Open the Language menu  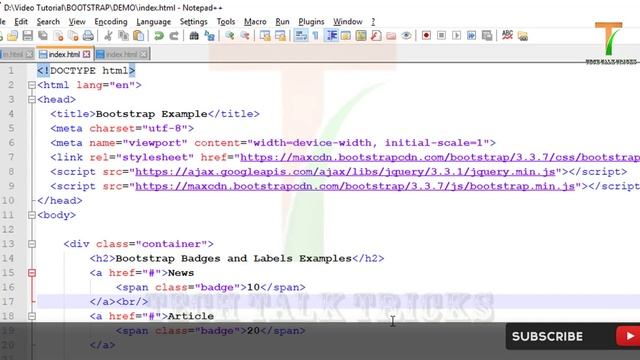coord(153,22)
